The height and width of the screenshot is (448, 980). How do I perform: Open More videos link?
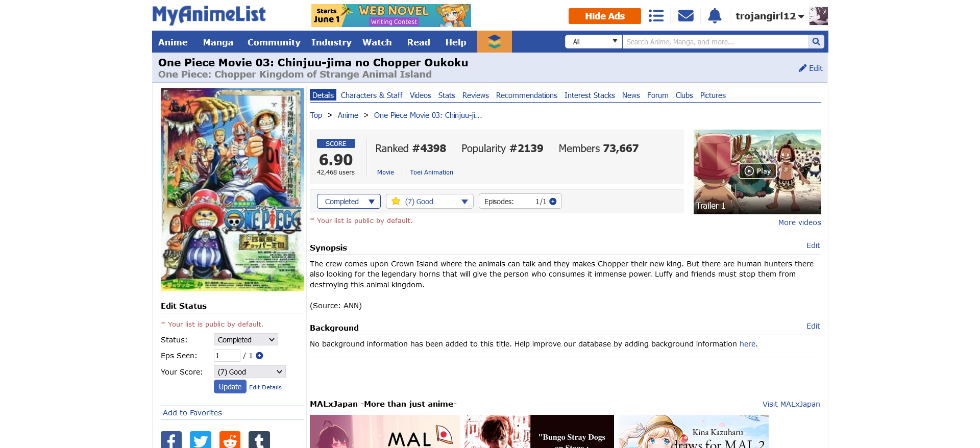[800, 222]
